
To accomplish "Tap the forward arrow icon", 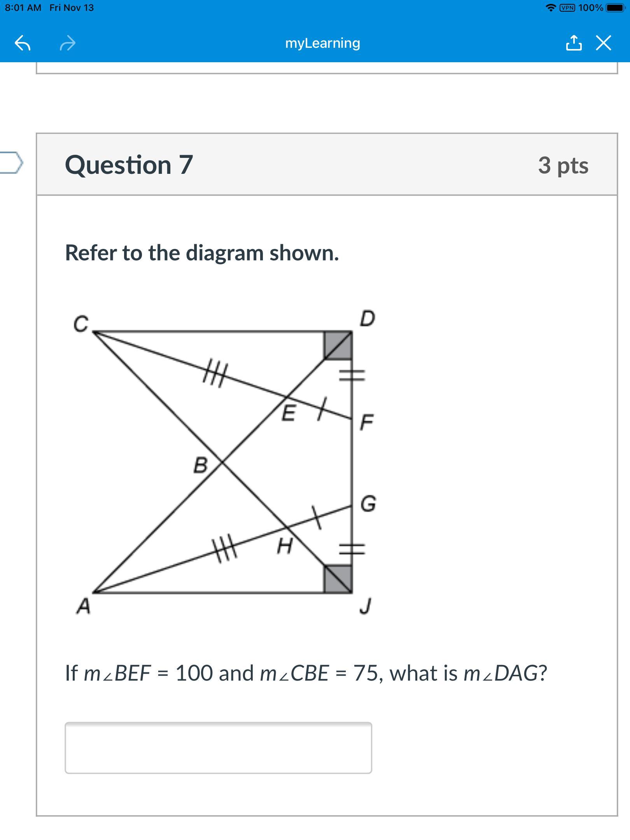I will 68,43.
